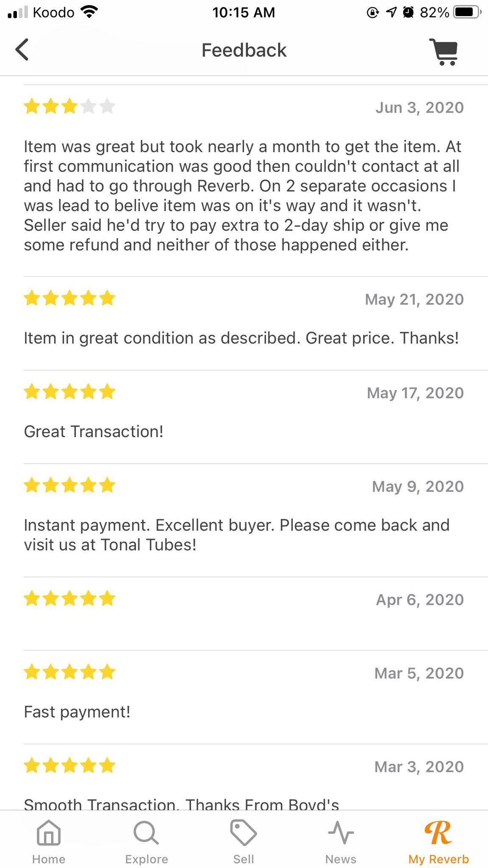The image size is (488, 868).
Task: Tap the Wi-Fi status icon
Action: pos(89,12)
